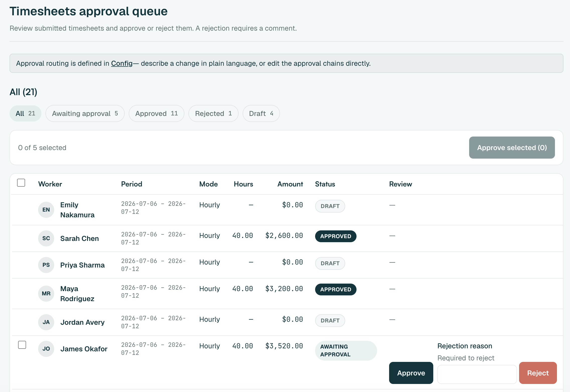Click the EN avatar for Emily Nakamura
Image resolution: width=570 pixels, height=392 pixels.
[x=46, y=210]
